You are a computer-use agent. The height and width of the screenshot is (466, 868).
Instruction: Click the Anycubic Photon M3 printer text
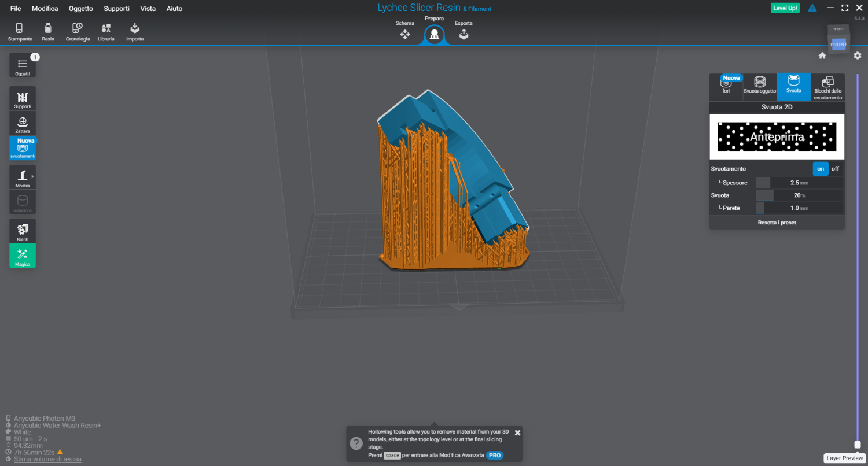click(45, 419)
